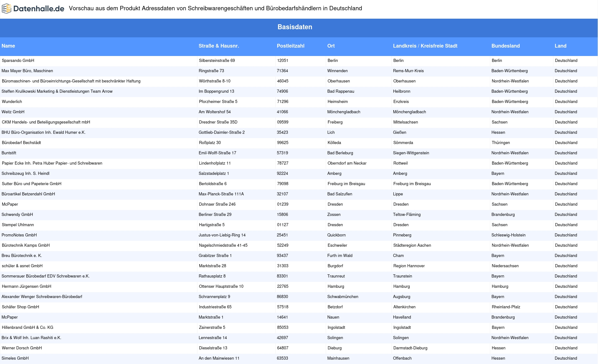Click Dresdner Straße 35D address

tap(218, 122)
